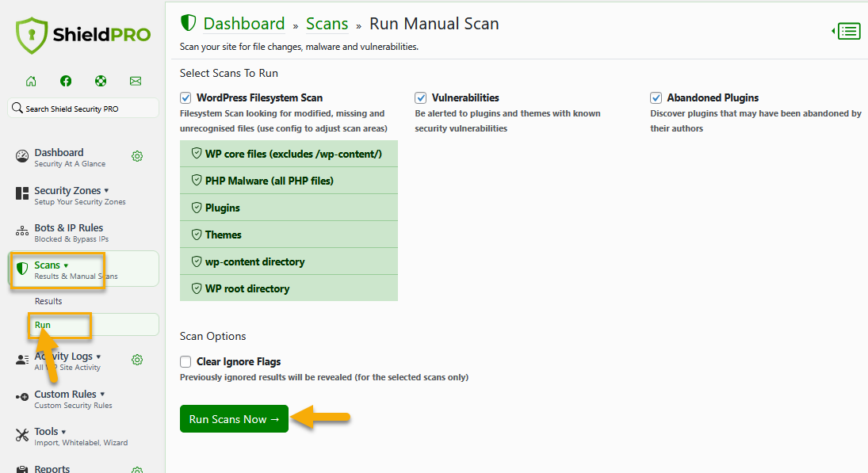Go to Dashboard breadcrumb link
This screenshot has width=868, height=473.
(243, 24)
